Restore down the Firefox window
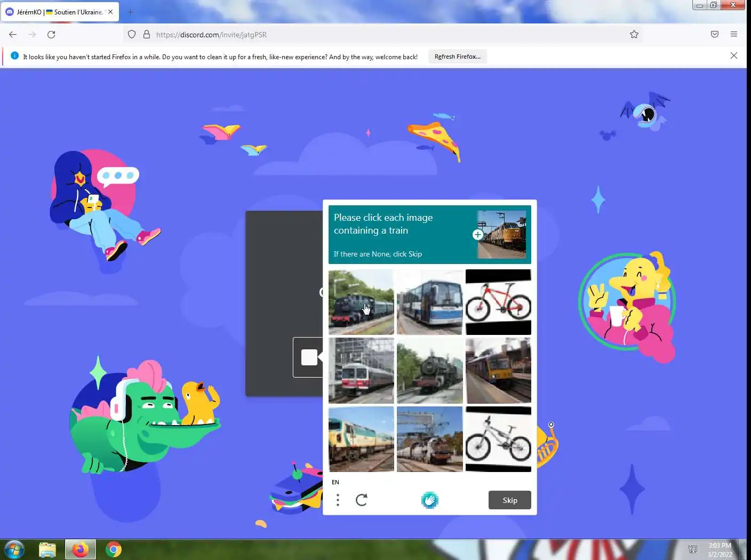Screen dimensions: 751x560 click(x=714, y=5)
